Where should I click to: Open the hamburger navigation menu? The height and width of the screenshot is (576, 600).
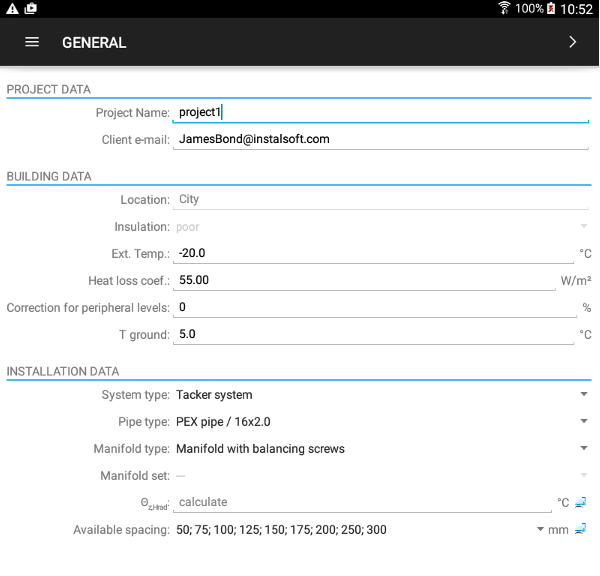pos(32,42)
